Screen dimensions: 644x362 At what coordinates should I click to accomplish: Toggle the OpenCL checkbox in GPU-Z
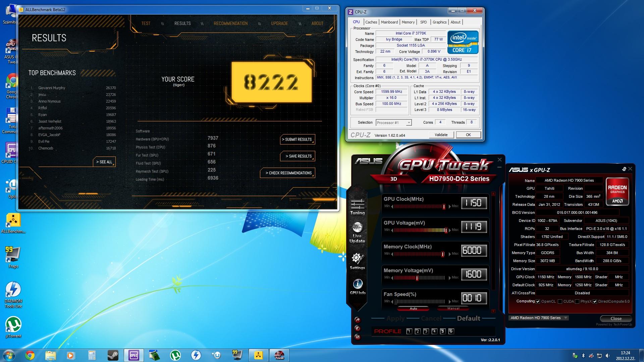538,301
